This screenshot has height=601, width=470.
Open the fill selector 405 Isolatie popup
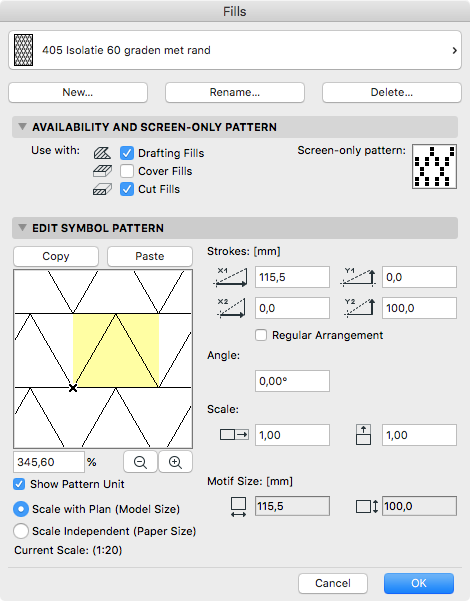[235, 50]
